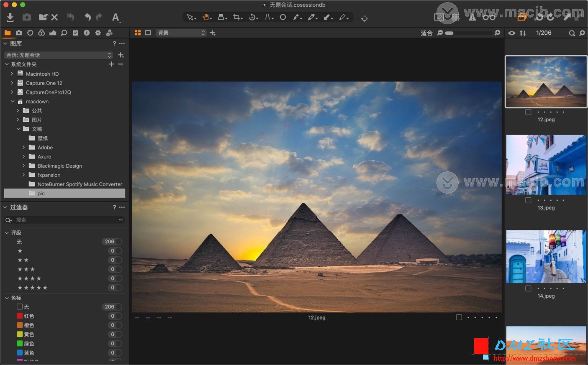Collapse the macdown folder
The image size is (588, 365).
tap(13, 101)
